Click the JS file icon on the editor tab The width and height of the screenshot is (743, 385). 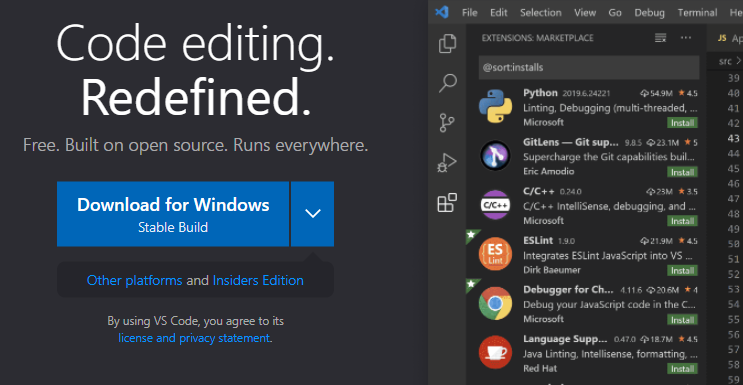(x=722, y=38)
